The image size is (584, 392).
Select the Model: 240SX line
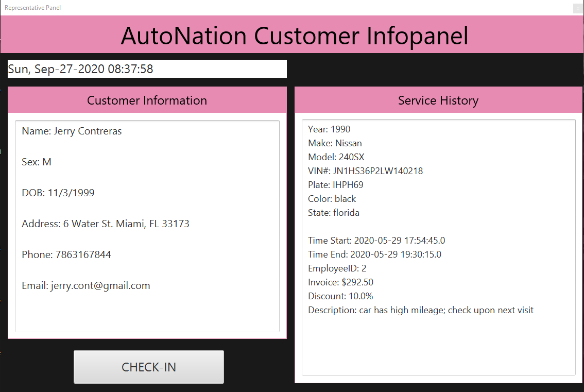click(x=336, y=157)
